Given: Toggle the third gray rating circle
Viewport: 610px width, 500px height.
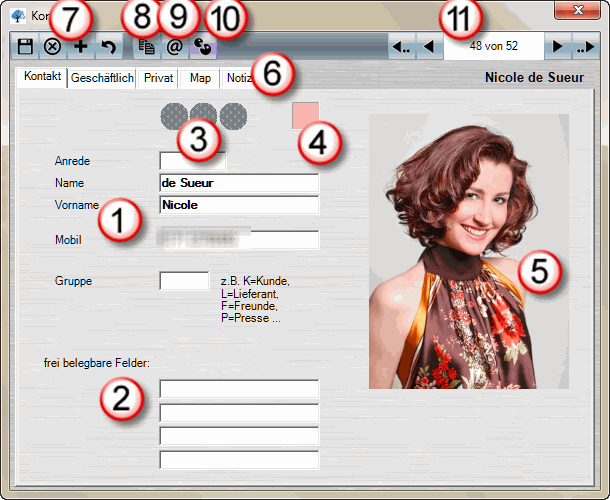Looking at the screenshot, I should pos(233,116).
